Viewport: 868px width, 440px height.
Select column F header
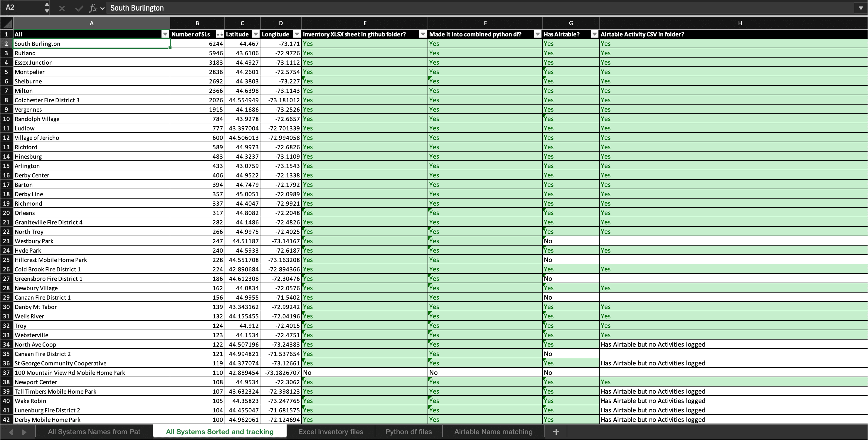tap(485, 23)
